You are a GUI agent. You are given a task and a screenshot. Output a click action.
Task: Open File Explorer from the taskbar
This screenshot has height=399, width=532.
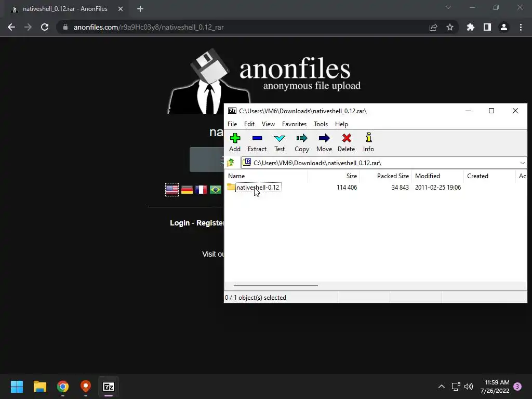(39, 387)
